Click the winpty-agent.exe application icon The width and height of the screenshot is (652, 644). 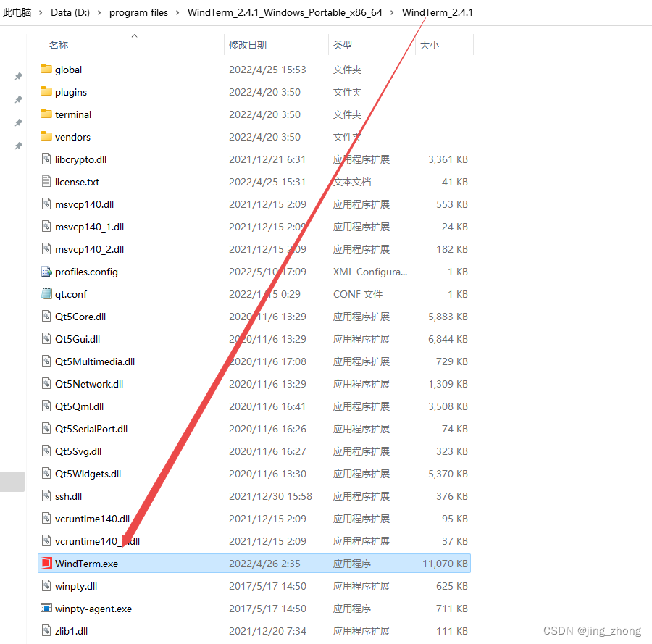click(x=46, y=608)
